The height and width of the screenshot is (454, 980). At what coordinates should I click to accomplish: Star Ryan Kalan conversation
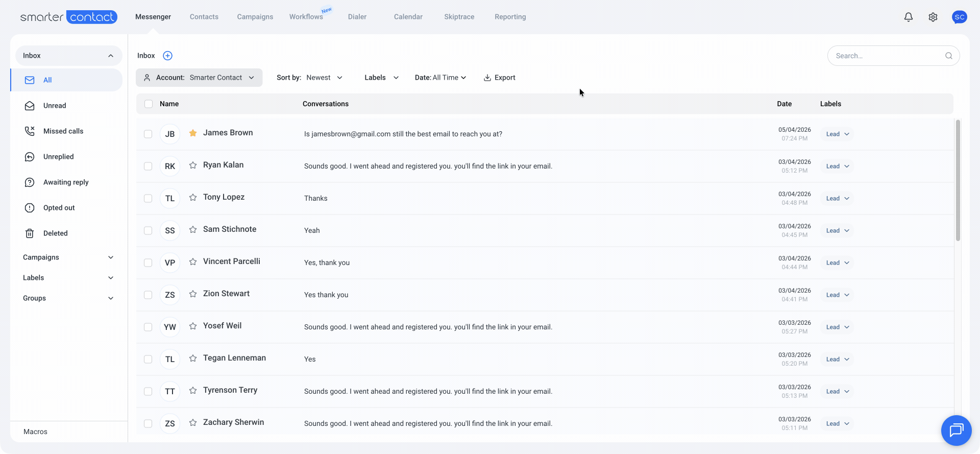193,165
